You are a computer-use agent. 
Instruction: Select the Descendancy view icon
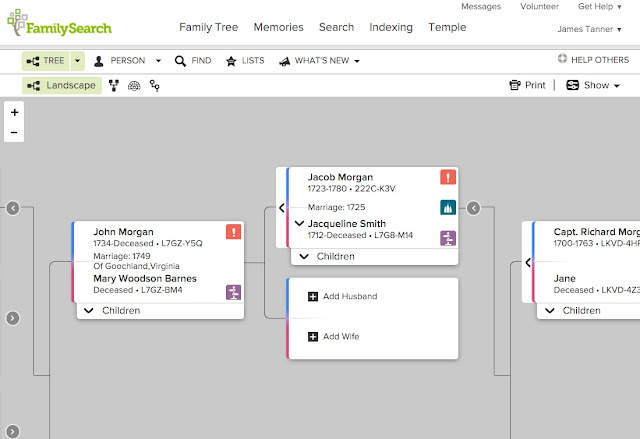point(154,86)
